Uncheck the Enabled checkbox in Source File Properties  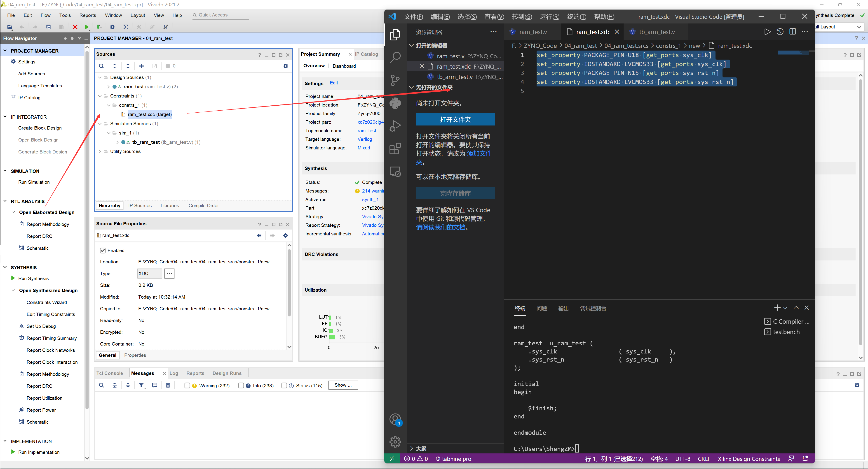tap(103, 251)
